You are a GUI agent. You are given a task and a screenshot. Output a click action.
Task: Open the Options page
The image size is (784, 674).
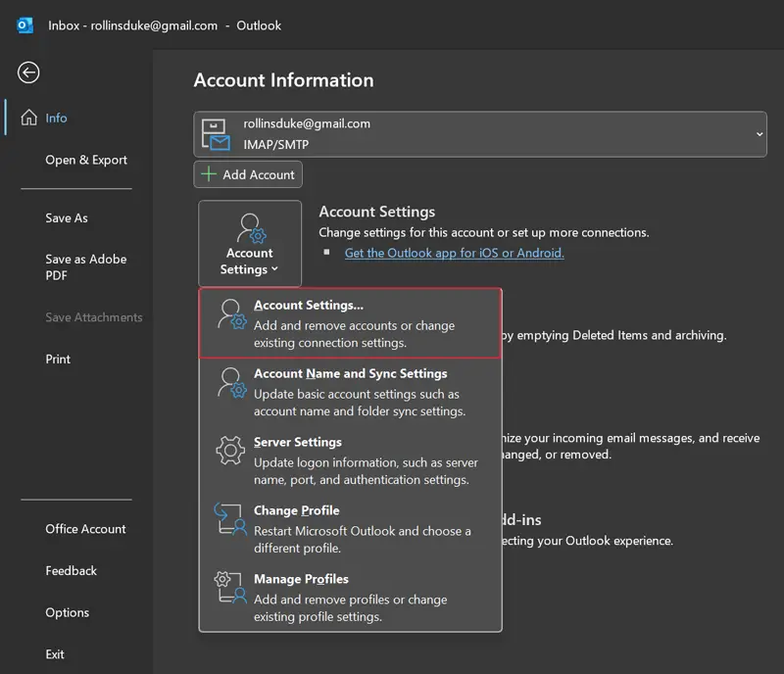click(67, 612)
